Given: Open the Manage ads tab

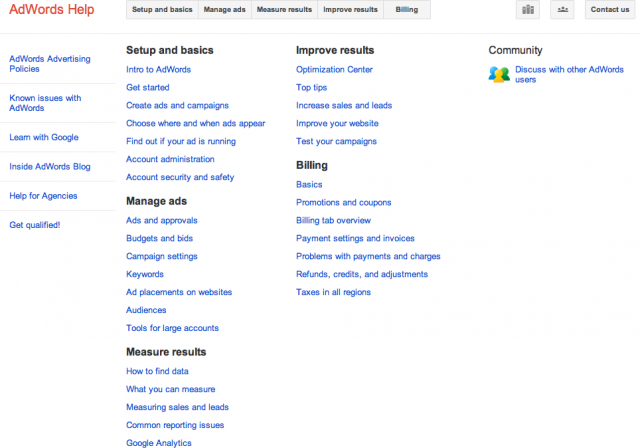Looking at the screenshot, I should coord(224,9).
